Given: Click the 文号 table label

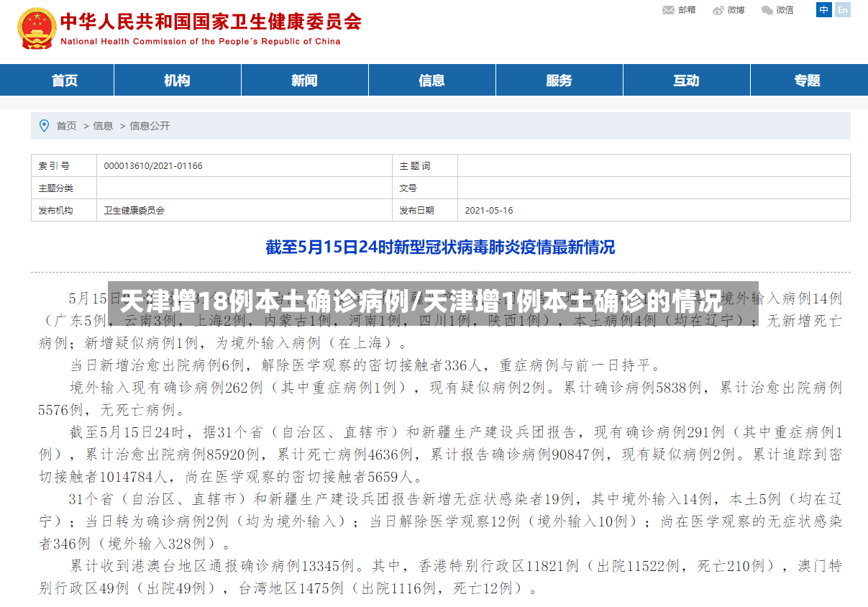Looking at the screenshot, I should tap(408, 188).
